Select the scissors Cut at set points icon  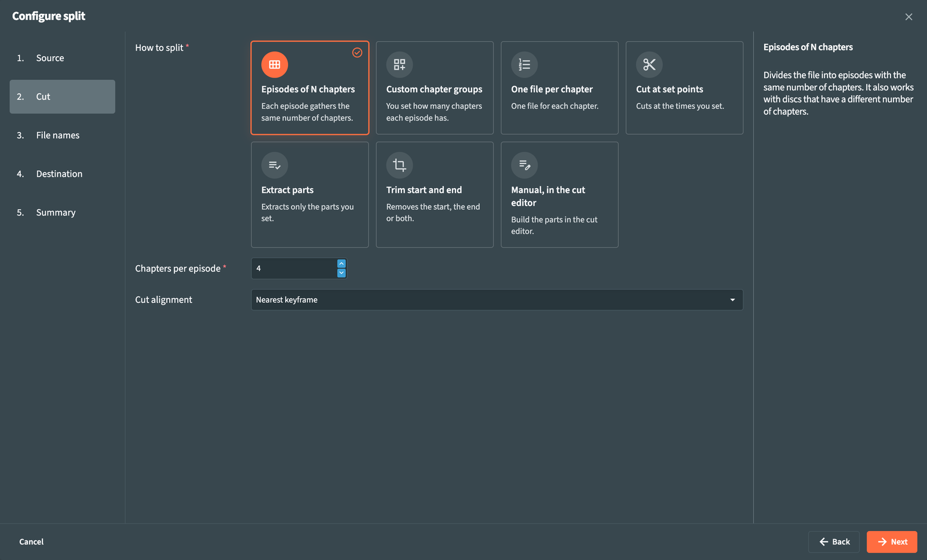click(649, 64)
